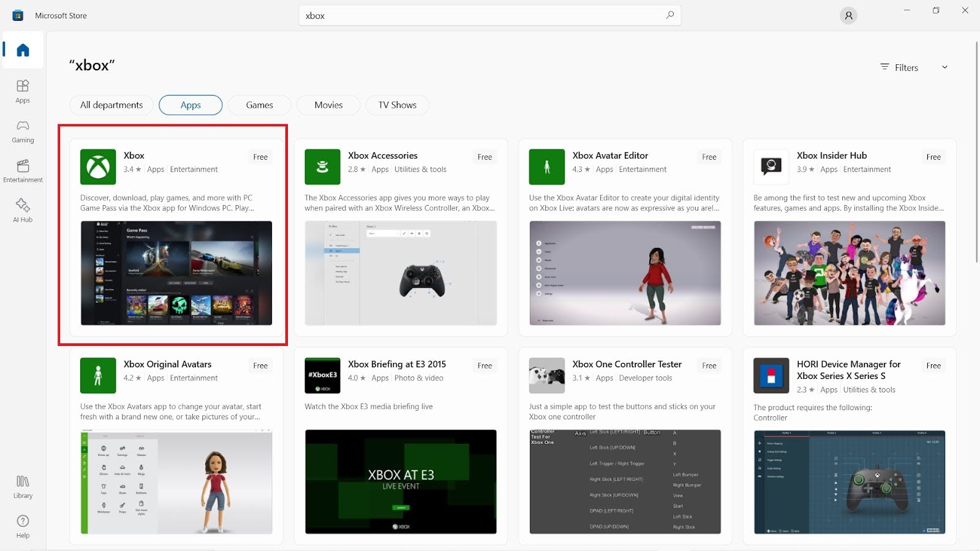The image size is (980, 551).
Task: Open the Gaming section in sidebar
Action: coord(23,131)
